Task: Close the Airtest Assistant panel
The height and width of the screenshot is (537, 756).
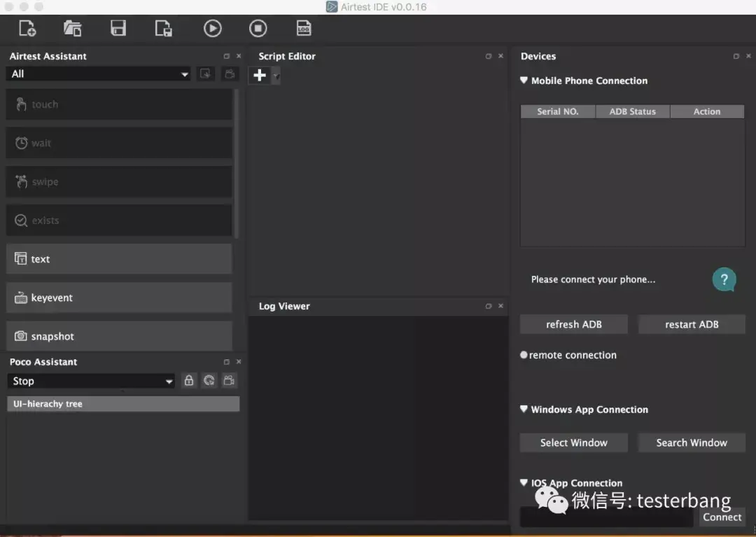Action: tap(239, 57)
